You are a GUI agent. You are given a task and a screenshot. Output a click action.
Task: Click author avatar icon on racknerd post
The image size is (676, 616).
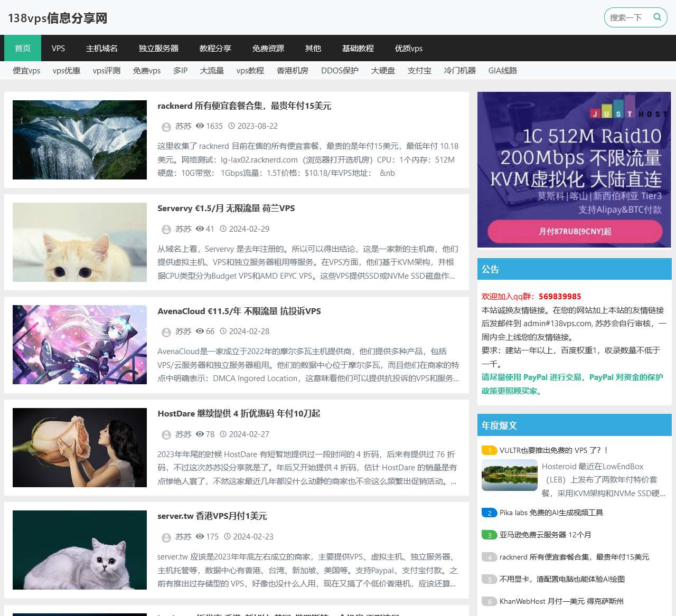click(166, 127)
